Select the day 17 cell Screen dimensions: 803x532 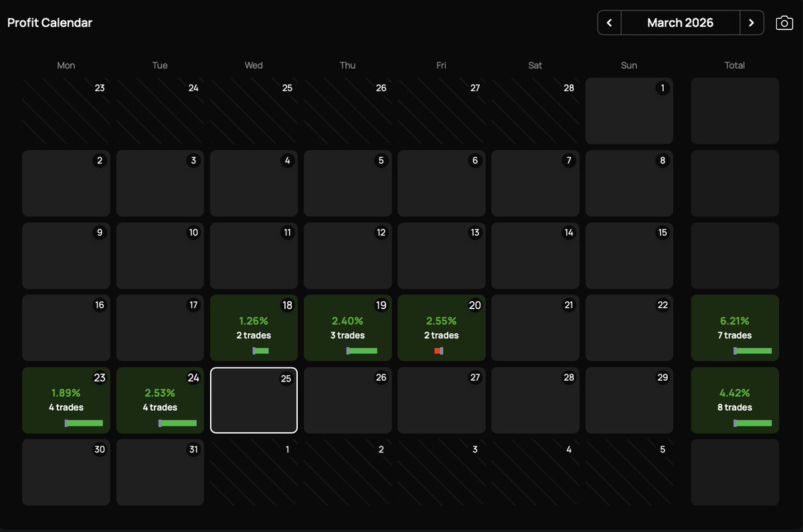[160, 328]
